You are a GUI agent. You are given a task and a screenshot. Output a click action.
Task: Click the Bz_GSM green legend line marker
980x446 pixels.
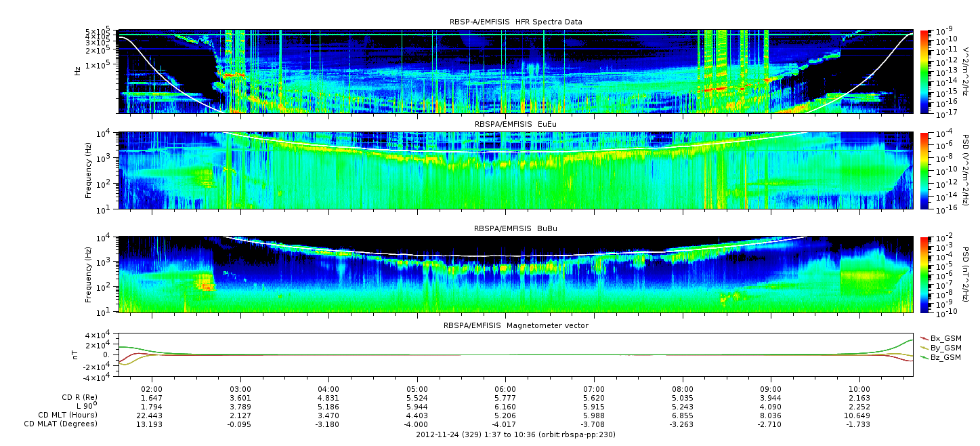click(x=924, y=357)
